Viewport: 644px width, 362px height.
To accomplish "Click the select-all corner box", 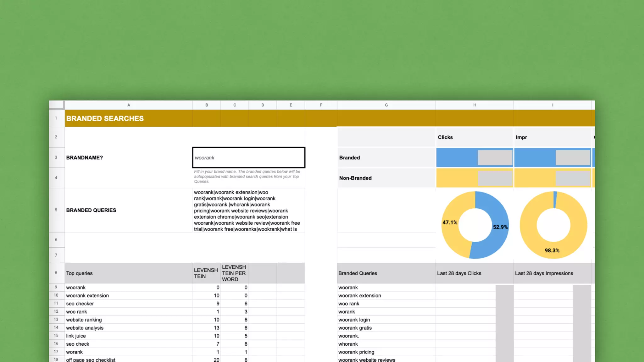I will point(56,105).
